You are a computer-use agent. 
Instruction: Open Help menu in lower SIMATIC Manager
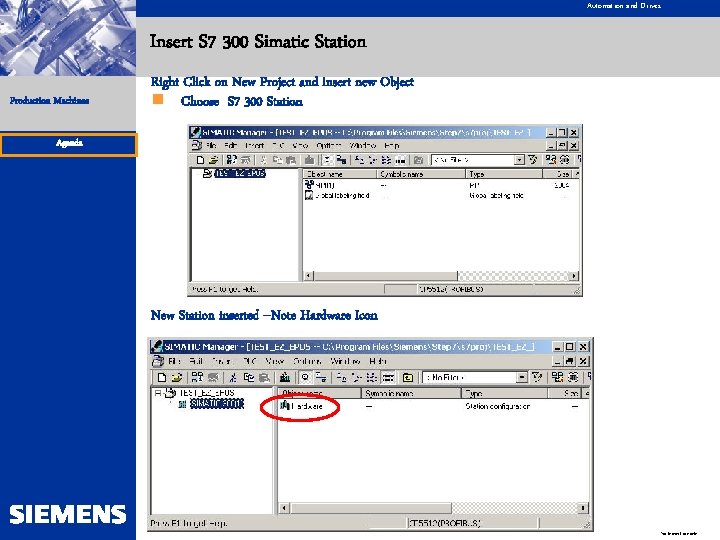[x=378, y=361]
